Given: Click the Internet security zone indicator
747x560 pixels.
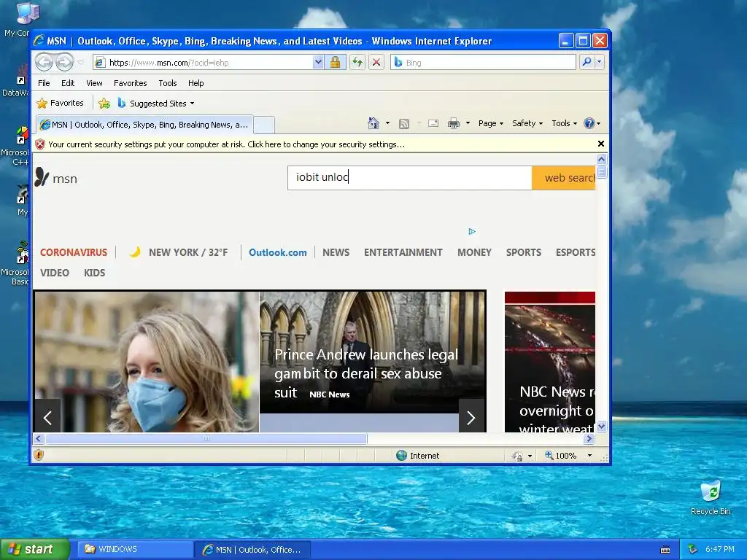Looking at the screenshot, I should pyautogui.click(x=418, y=456).
